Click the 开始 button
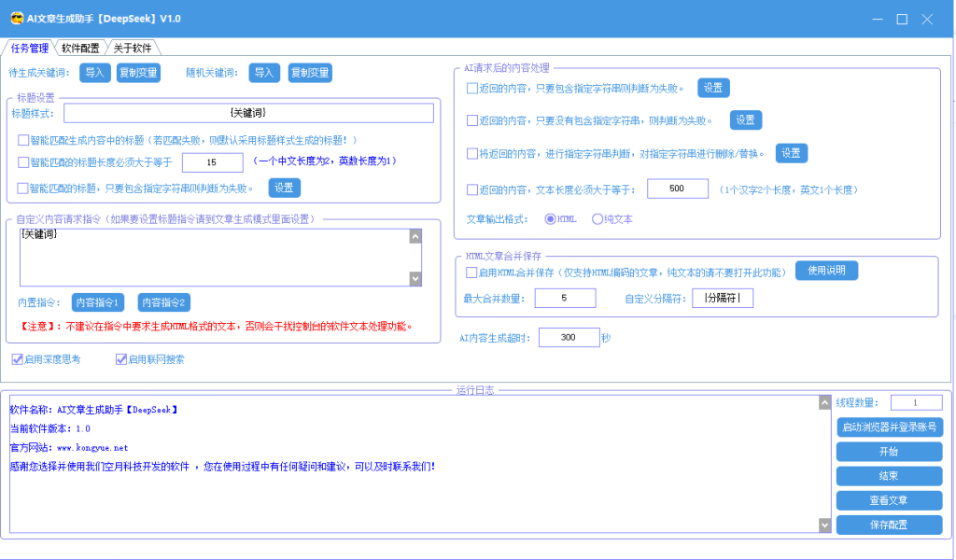Screen dimensions: 956x560 [x=890, y=452]
